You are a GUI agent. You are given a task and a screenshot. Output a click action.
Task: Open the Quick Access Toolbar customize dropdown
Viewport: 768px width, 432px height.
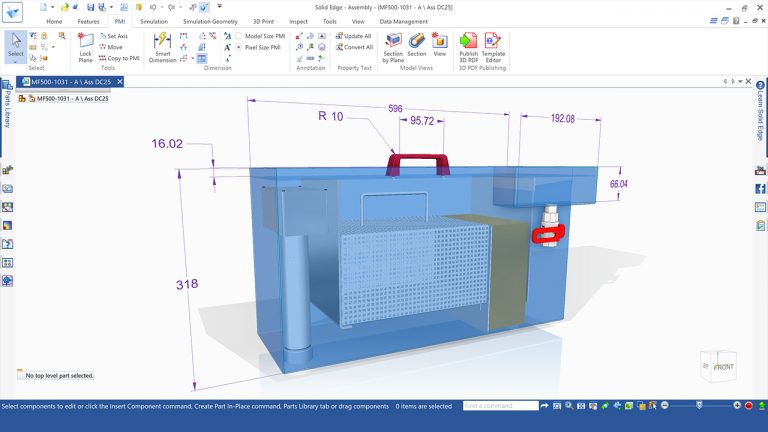[x=221, y=7]
